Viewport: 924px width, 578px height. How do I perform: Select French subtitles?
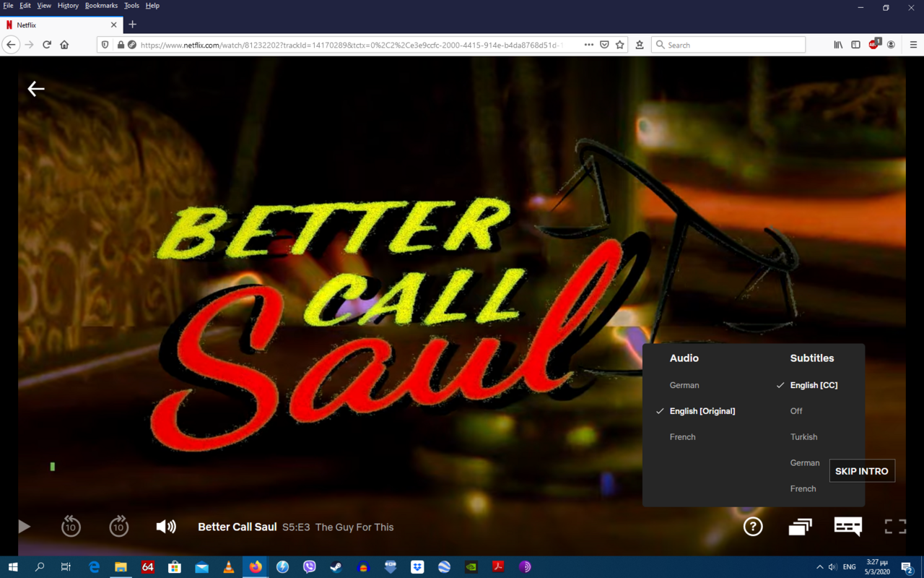[x=803, y=489]
